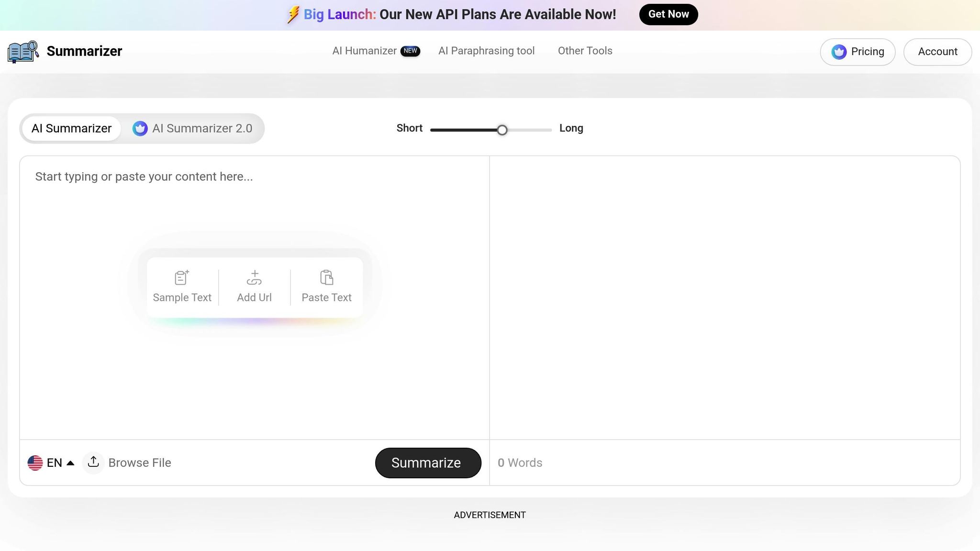Viewport: 980px width, 551px height.
Task: Click the crown icon beside Pricing
Action: point(839,52)
